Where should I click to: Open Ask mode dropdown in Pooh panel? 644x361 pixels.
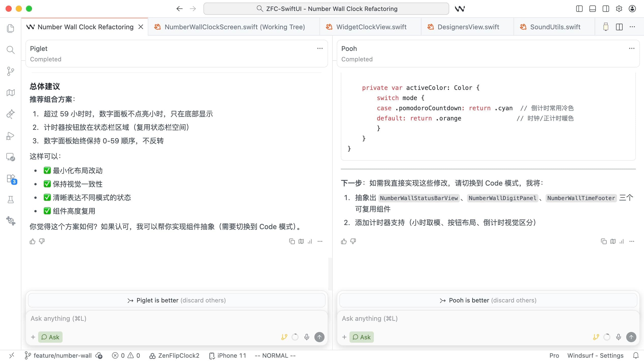[x=361, y=337]
